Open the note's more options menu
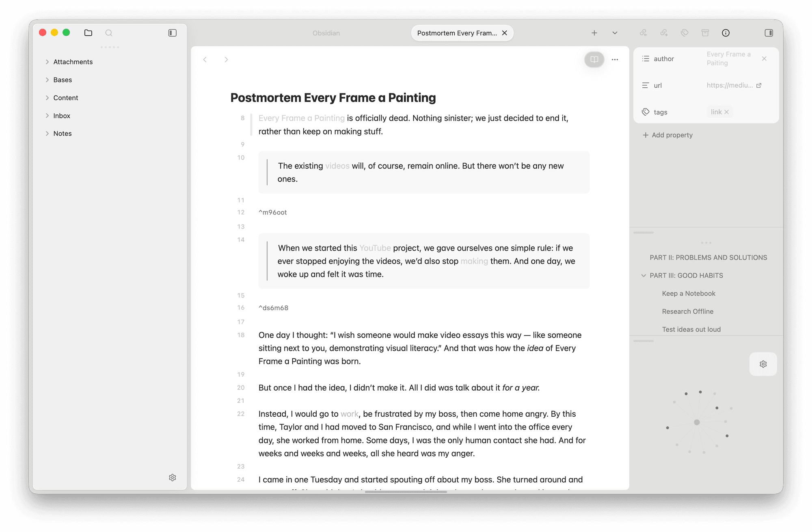The height and width of the screenshot is (532, 812). tap(615, 59)
